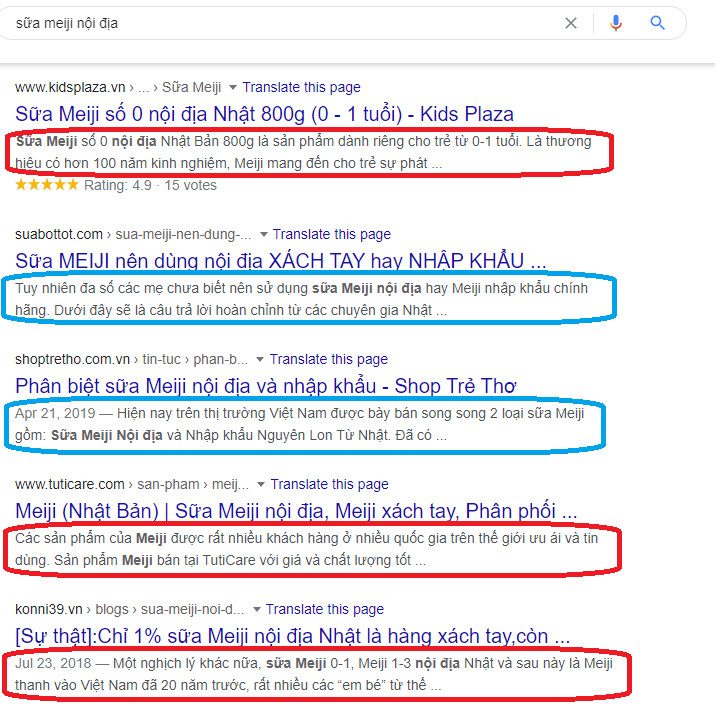Screen dimensions: 720x706
Task: Translate the konni39.vn result page
Action: [x=325, y=609]
